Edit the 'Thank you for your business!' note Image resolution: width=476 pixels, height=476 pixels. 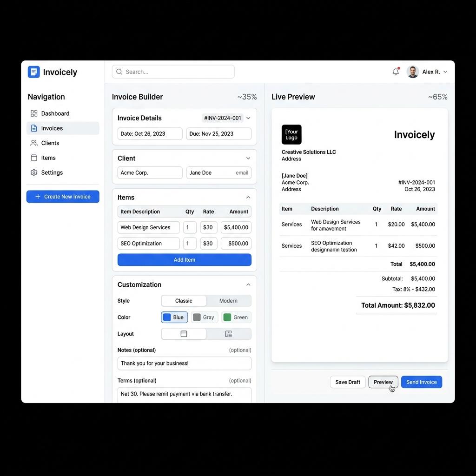point(184,364)
